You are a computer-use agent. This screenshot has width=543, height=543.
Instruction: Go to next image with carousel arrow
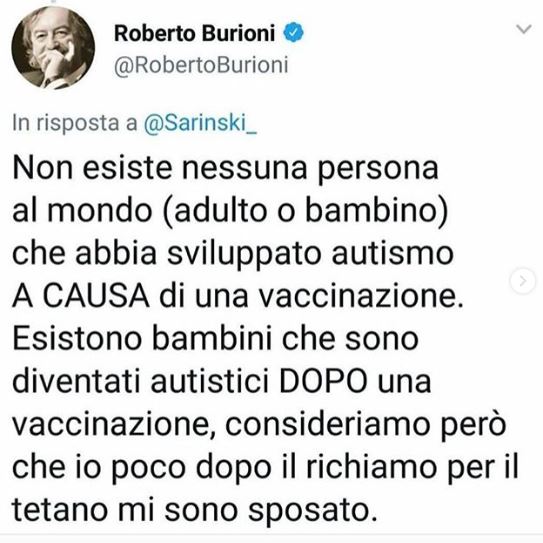(x=523, y=281)
